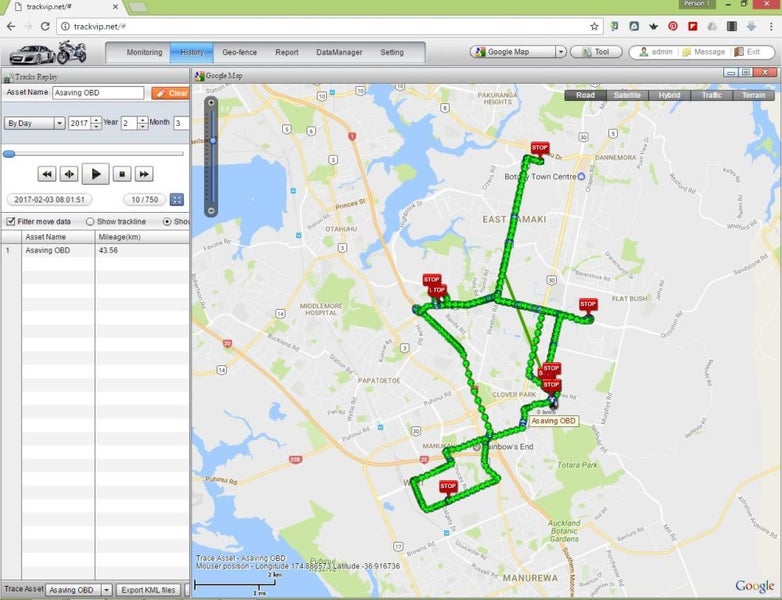The width and height of the screenshot is (782, 600).
Task: Show Traffic layer on map
Action: click(712, 95)
